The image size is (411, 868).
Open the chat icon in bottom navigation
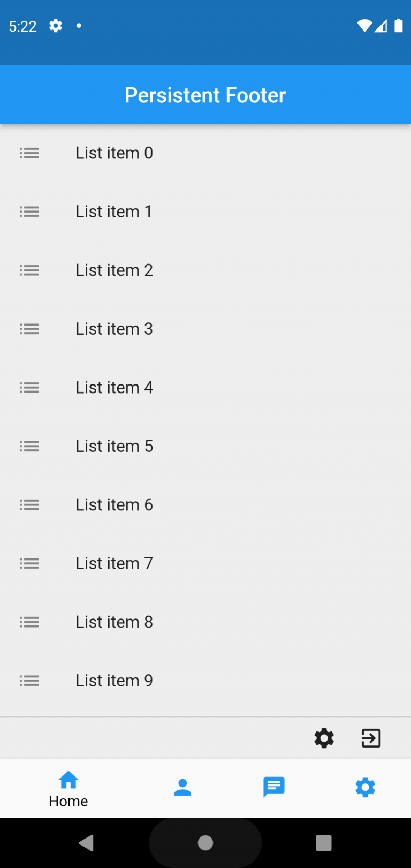[x=273, y=787]
